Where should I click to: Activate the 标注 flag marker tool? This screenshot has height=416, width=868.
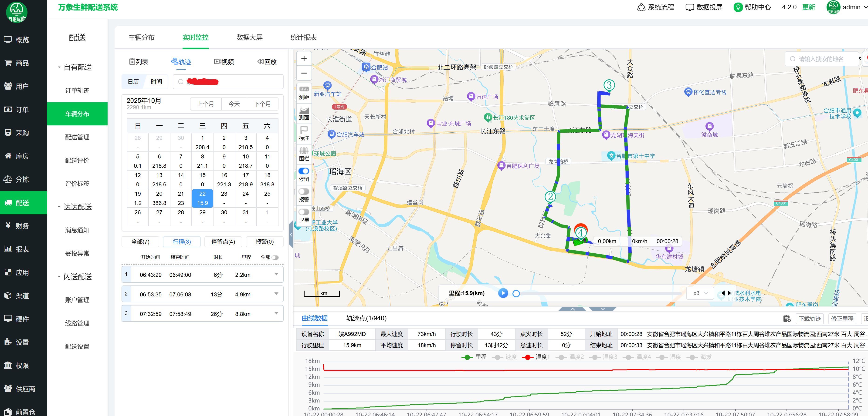point(304,133)
